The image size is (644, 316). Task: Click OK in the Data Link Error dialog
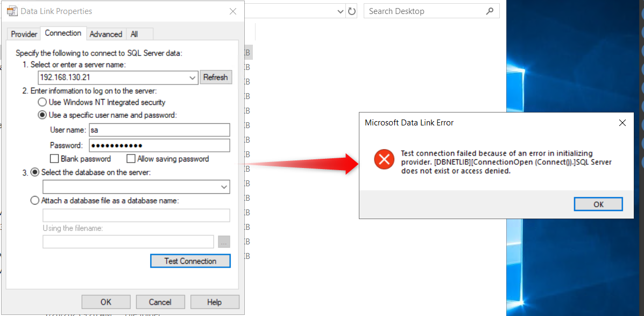(x=598, y=204)
